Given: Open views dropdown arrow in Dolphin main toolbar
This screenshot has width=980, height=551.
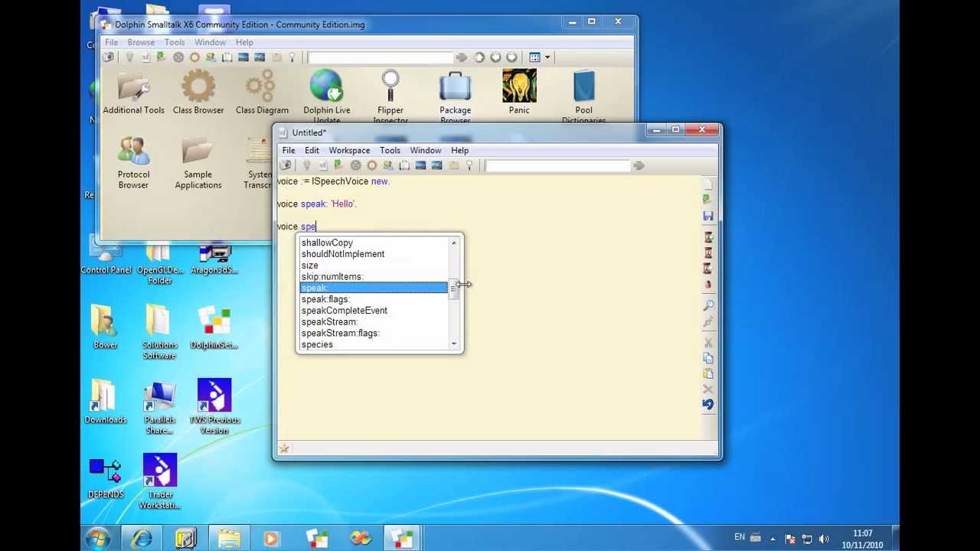Looking at the screenshot, I should (547, 57).
